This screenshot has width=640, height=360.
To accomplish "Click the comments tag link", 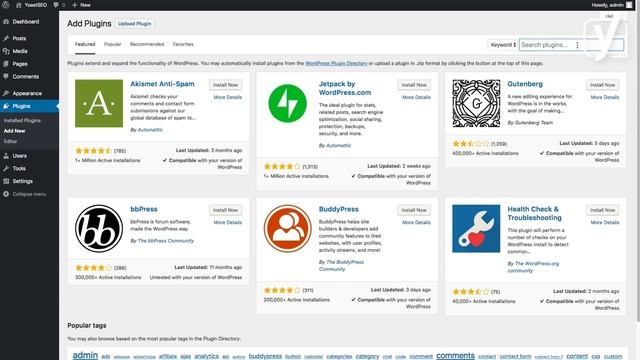I will (456, 356).
